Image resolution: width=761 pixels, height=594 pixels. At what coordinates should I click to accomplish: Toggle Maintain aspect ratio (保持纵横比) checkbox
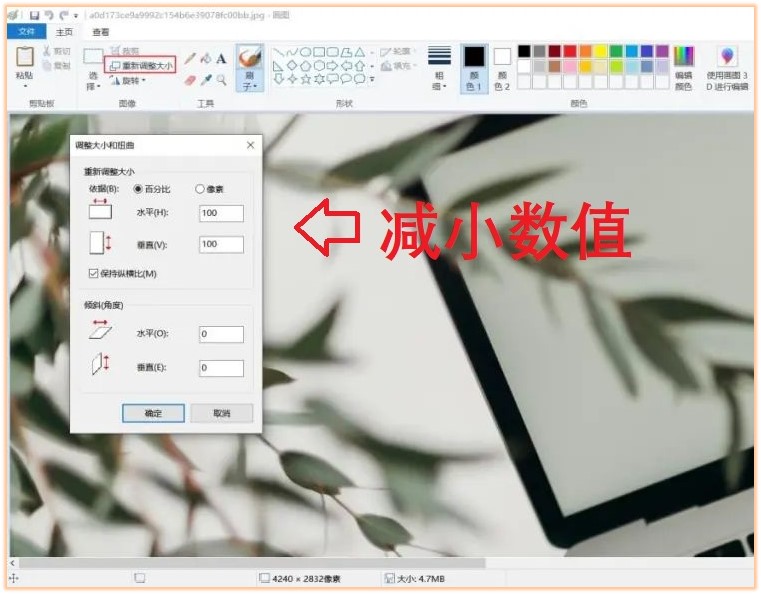pyautogui.click(x=93, y=273)
